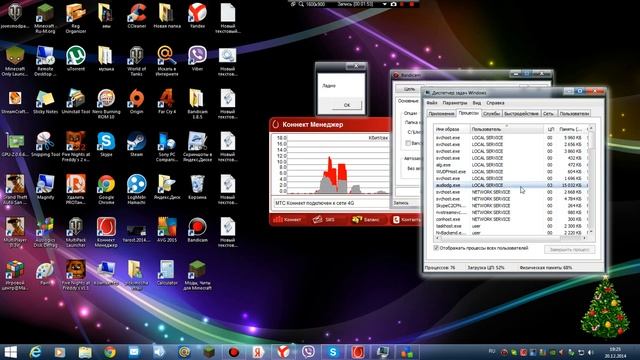The image size is (640, 360).
Task: Open AVG 2015 desktop shortcut
Action: (167, 230)
